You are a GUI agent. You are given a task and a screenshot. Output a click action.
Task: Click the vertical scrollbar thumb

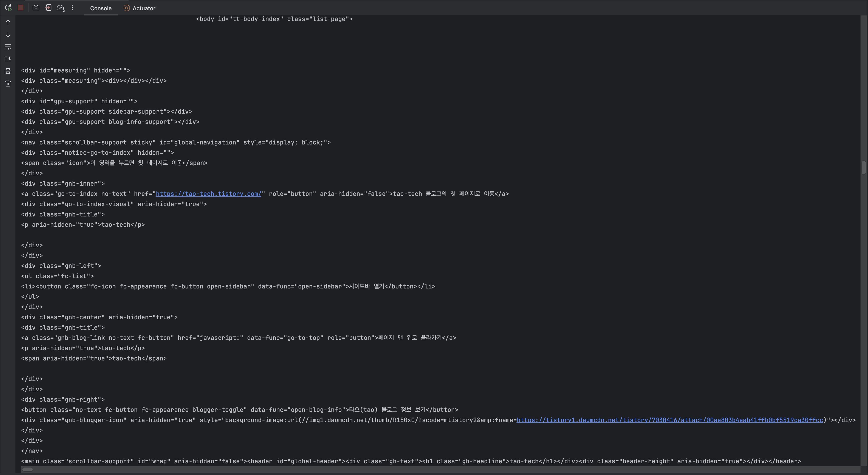(864, 168)
